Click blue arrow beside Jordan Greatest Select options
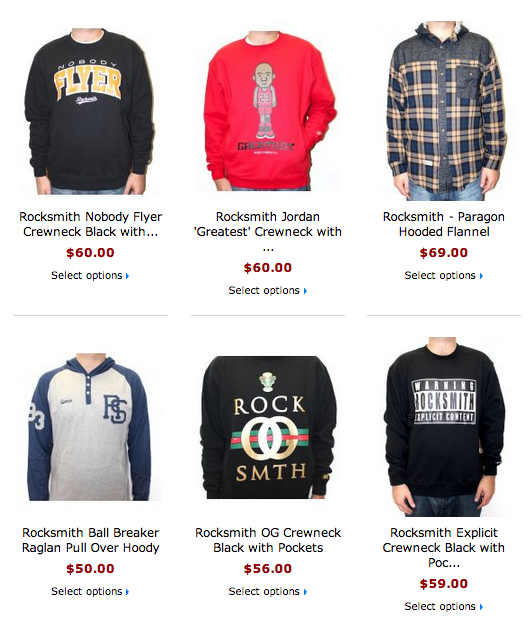The height and width of the screenshot is (629, 530). [x=305, y=291]
